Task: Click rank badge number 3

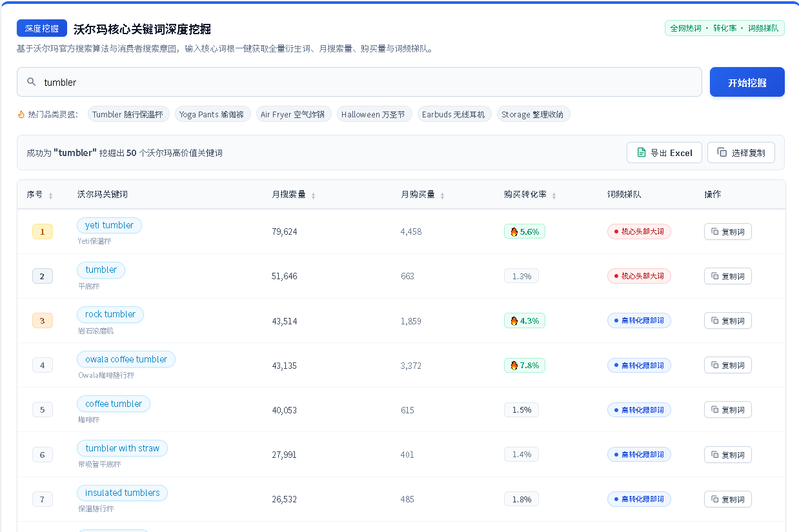Action: 43,320
